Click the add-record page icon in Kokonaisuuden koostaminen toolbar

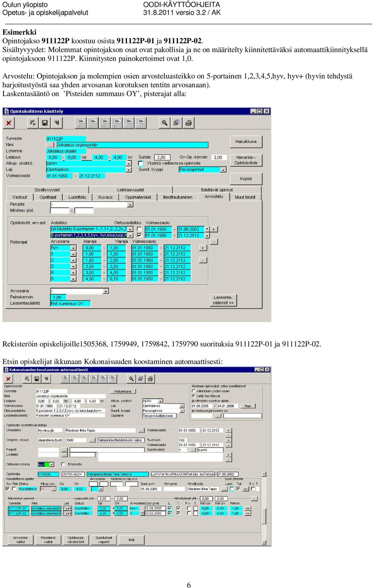pos(65,378)
